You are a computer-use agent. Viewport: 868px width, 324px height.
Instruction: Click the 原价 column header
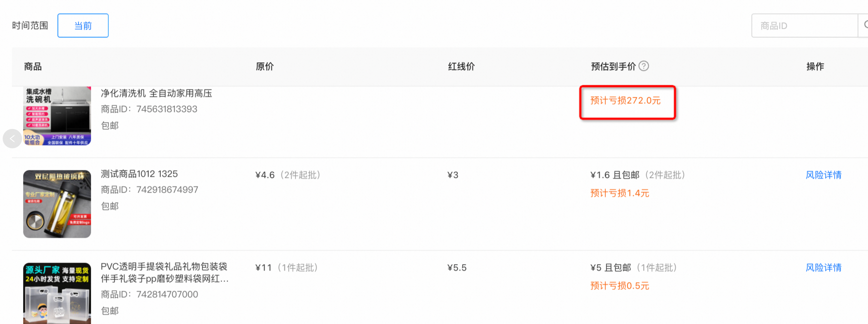(265, 66)
